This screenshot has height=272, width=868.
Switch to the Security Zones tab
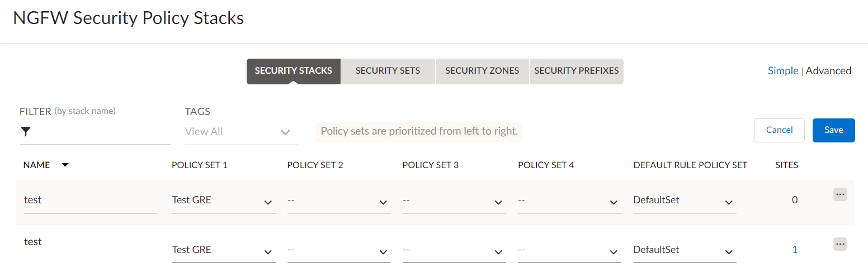[482, 71]
